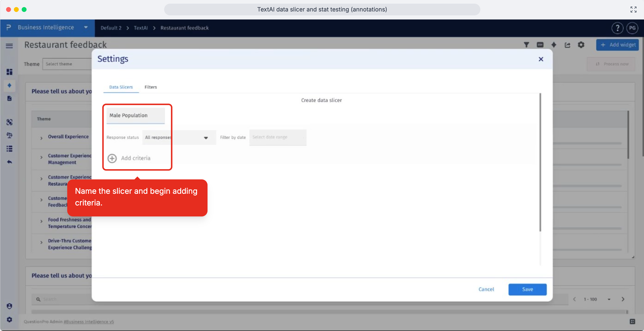Image resolution: width=644 pixels, height=331 pixels.
Task: Switch to the Data Slicers tab
Action: [x=121, y=87]
